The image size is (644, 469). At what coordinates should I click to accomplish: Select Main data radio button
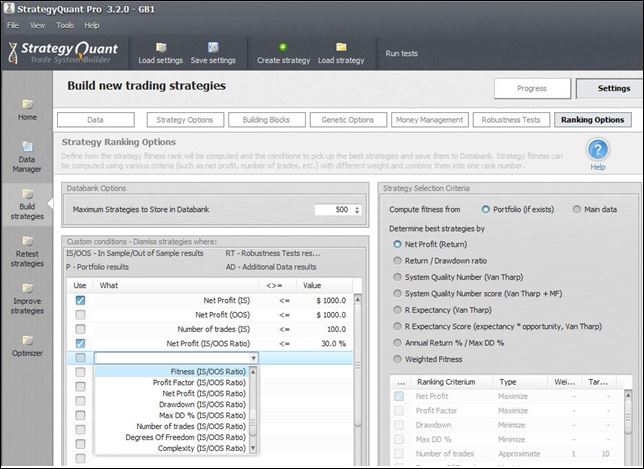tap(577, 209)
